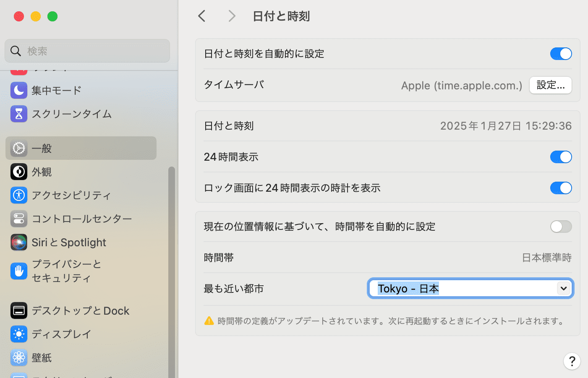Click the 日本標準時 time zone value
The height and width of the screenshot is (378, 588).
pyautogui.click(x=547, y=258)
